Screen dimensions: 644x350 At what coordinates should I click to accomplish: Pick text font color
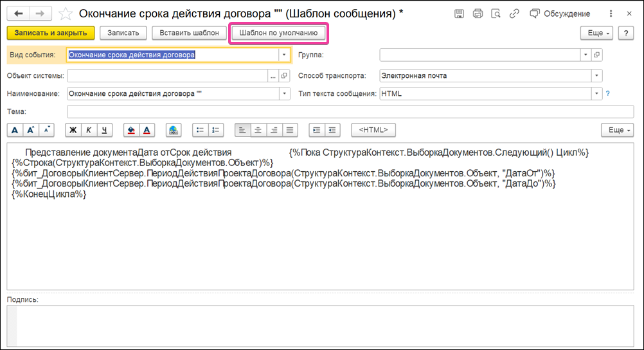point(147,130)
